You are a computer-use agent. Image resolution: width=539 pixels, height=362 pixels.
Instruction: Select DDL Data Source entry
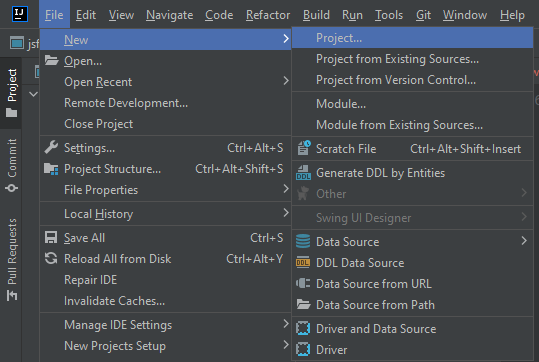pyautogui.click(x=412, y=263)
